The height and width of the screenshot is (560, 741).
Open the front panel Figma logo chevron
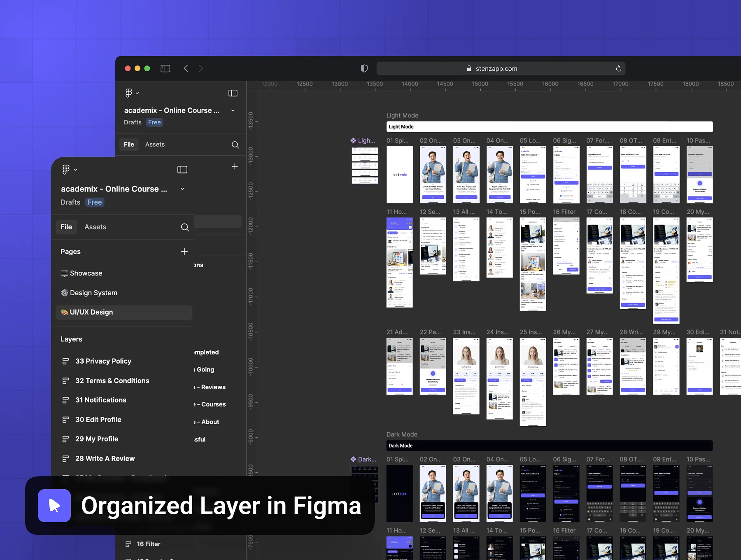point(75,170)
